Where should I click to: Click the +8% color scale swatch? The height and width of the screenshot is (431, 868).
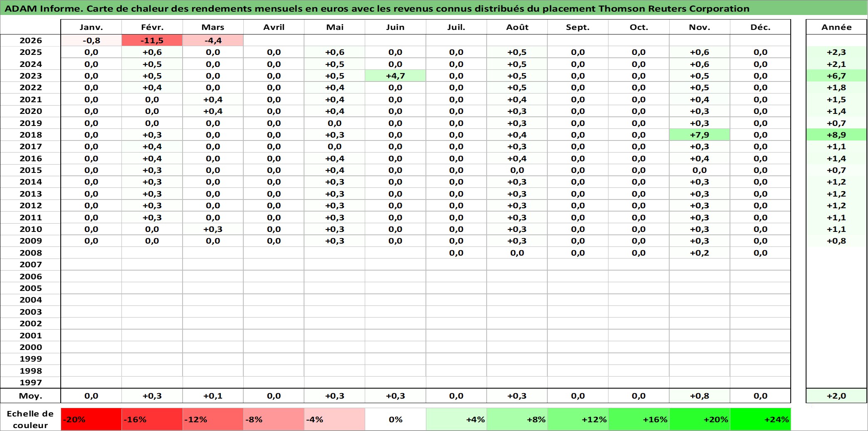[517, 419]
